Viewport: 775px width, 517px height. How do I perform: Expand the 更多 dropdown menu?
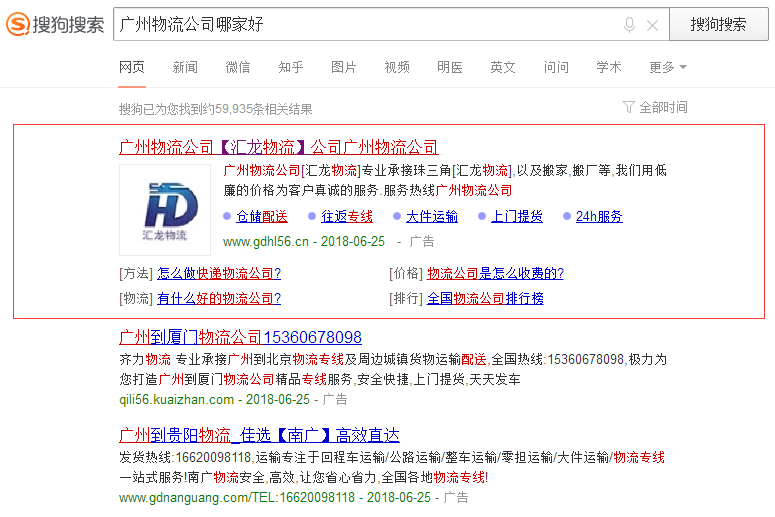(x=668, y=67)
